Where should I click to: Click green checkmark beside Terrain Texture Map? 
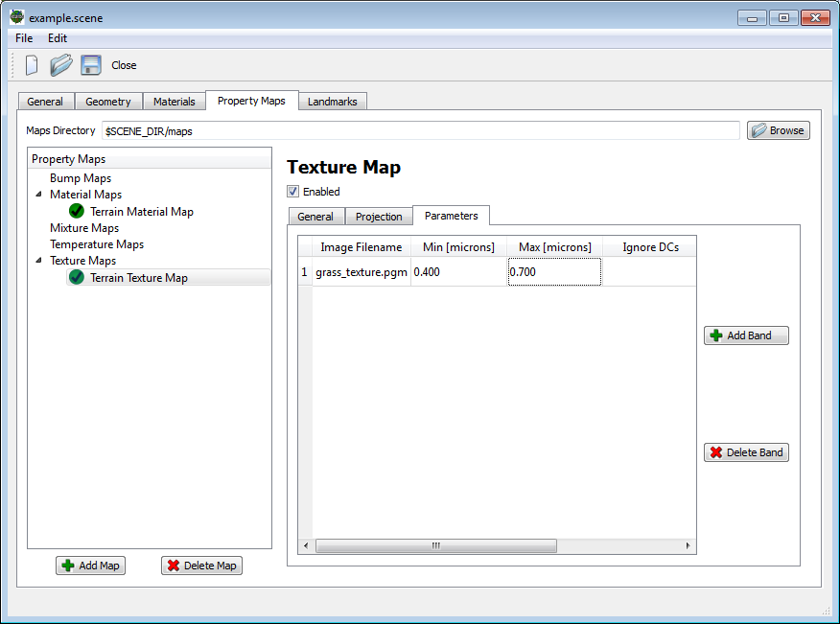pos(77,277)
